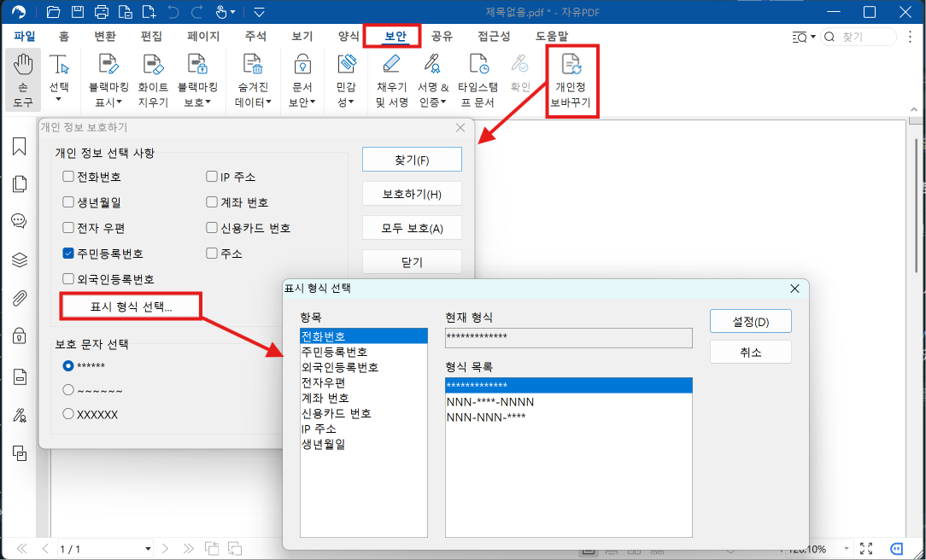Screen dimensions: 926x560
Task: Click the 보호하기(H) button
Action: coord(412,194)
